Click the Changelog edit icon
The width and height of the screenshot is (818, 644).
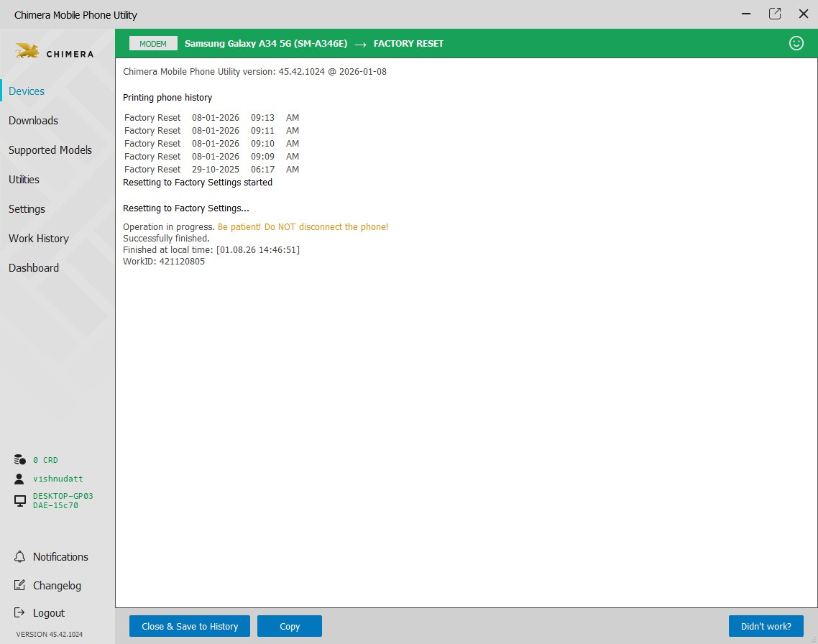click(20, 585)
